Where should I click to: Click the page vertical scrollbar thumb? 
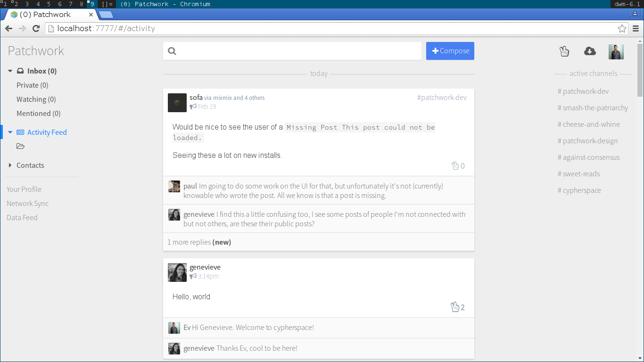[x=640, y=70]
